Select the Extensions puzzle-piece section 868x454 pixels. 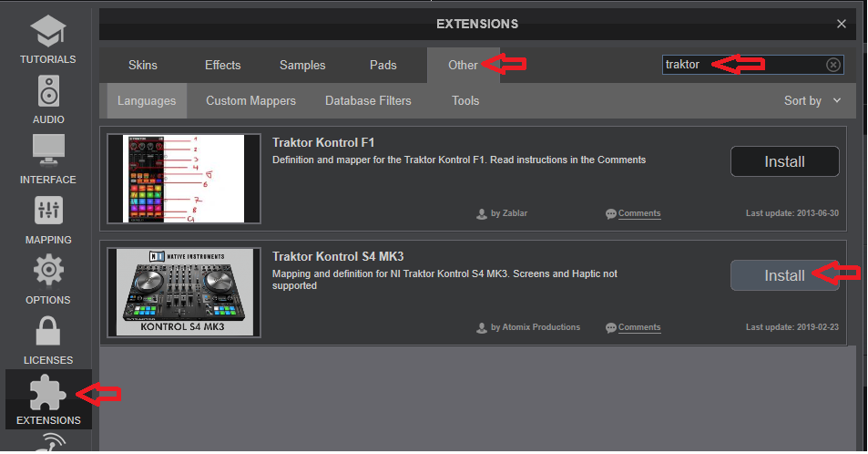pyautogui.click(x=48, y=399)
